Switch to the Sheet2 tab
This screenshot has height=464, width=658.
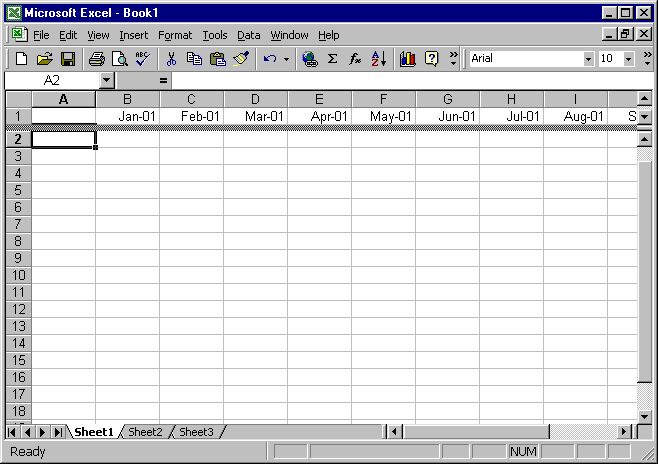[x=145, y=432]
